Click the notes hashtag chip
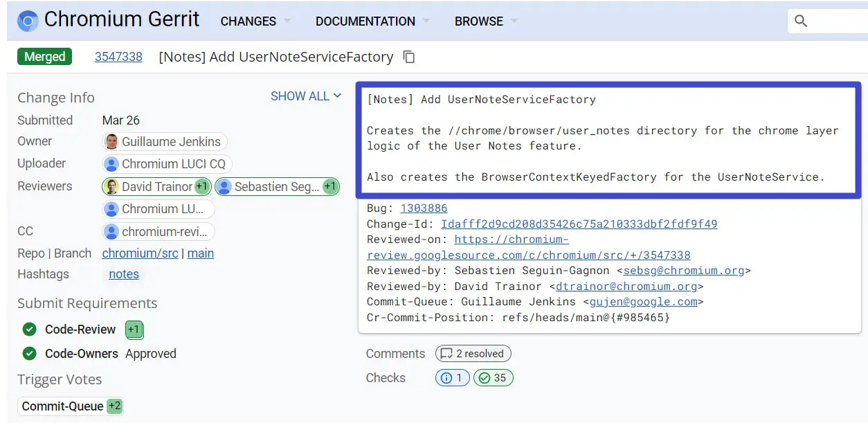Image resolution: width=868 pixels, height=423 pixels. click(124, 274)
